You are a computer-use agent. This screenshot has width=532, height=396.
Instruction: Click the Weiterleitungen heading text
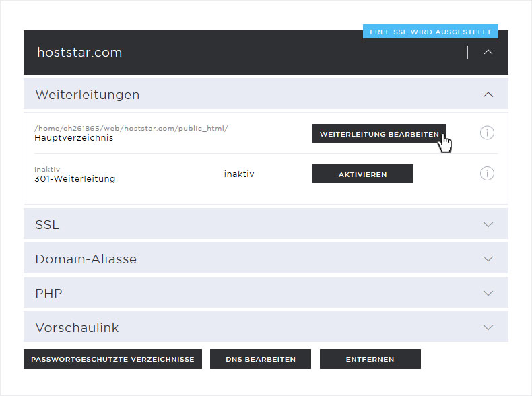click(88, 94)
